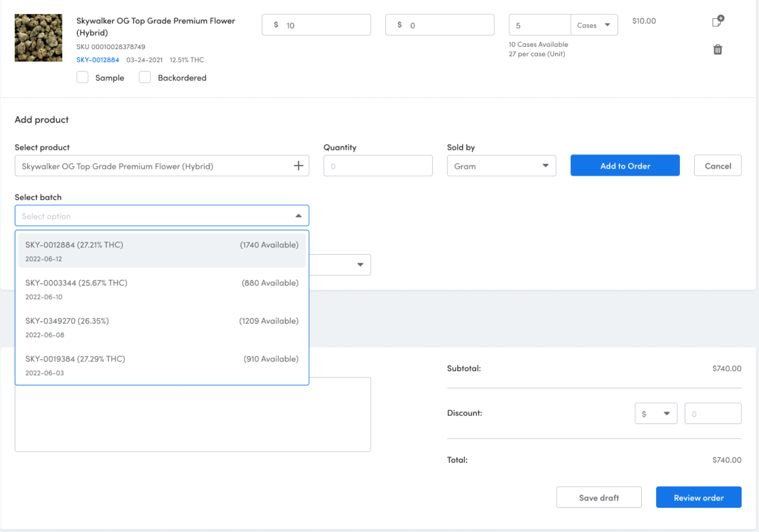This screenshot has height=532, width=759.
Task: Focus the Discount amount field
Action: tap(713, 414)
